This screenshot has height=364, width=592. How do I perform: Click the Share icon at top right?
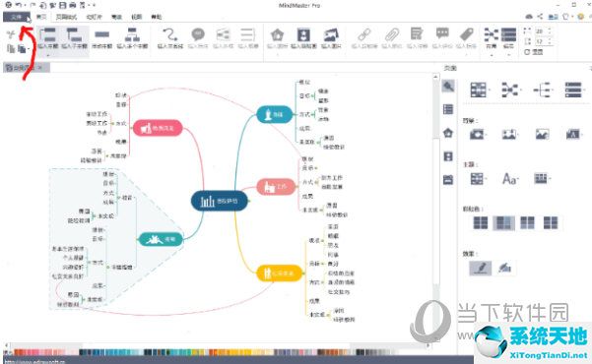(540, 17)
